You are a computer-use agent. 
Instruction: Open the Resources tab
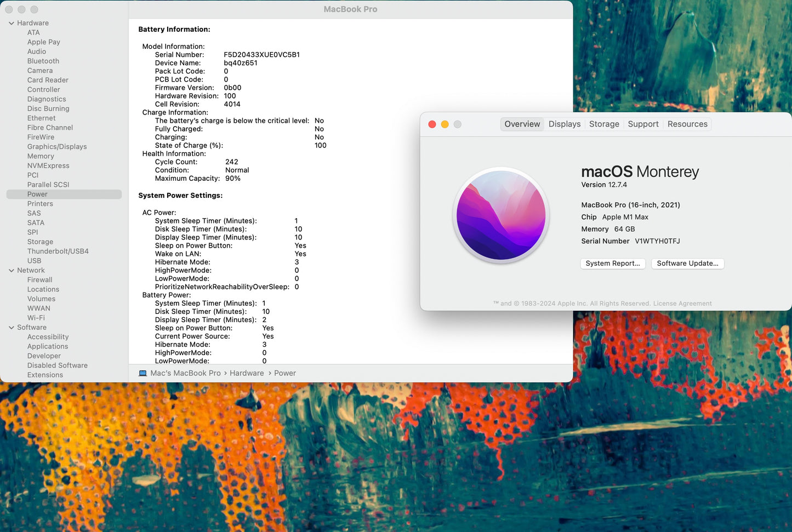(687, 124)
